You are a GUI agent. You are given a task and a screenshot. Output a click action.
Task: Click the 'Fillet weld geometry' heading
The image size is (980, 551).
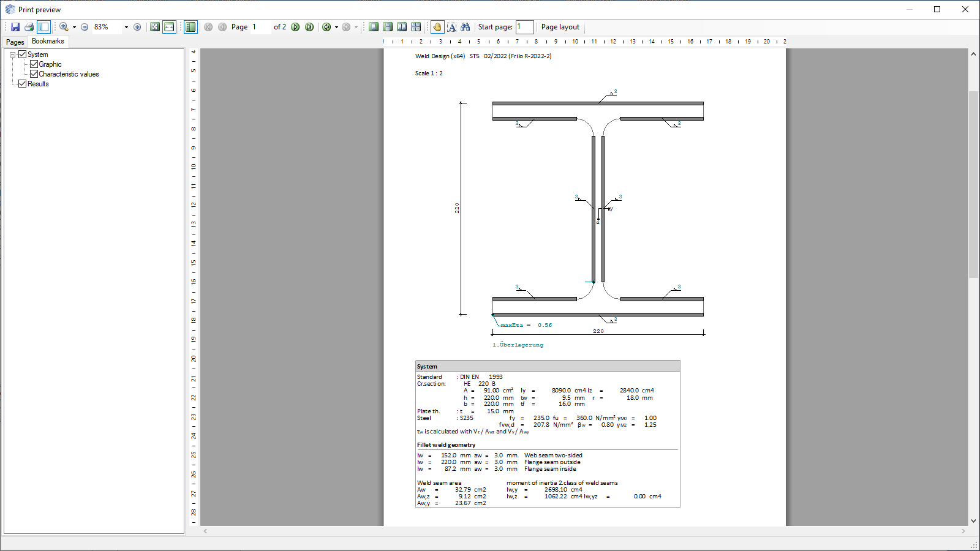pos(446,445)
